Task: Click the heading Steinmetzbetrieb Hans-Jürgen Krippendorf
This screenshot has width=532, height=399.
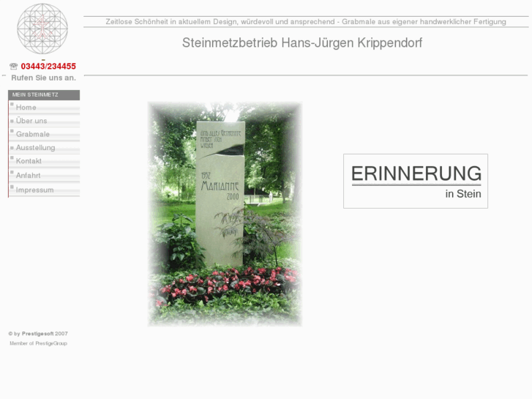Action: point(302,42)
